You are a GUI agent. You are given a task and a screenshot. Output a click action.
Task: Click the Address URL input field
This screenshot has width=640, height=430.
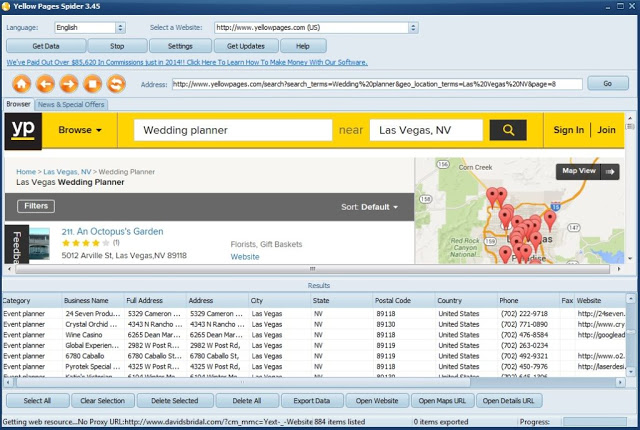(377, 84)
